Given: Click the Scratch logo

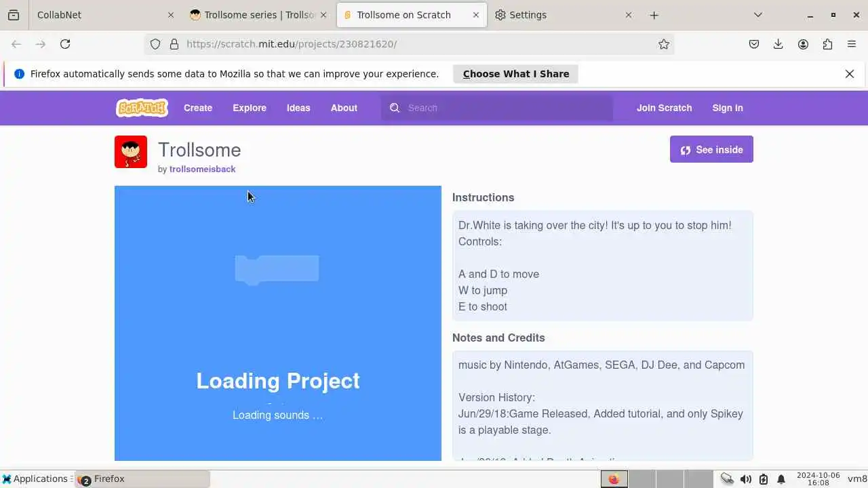Looking at the screenshot, I should pyautogui.click(x=142, y=108).
